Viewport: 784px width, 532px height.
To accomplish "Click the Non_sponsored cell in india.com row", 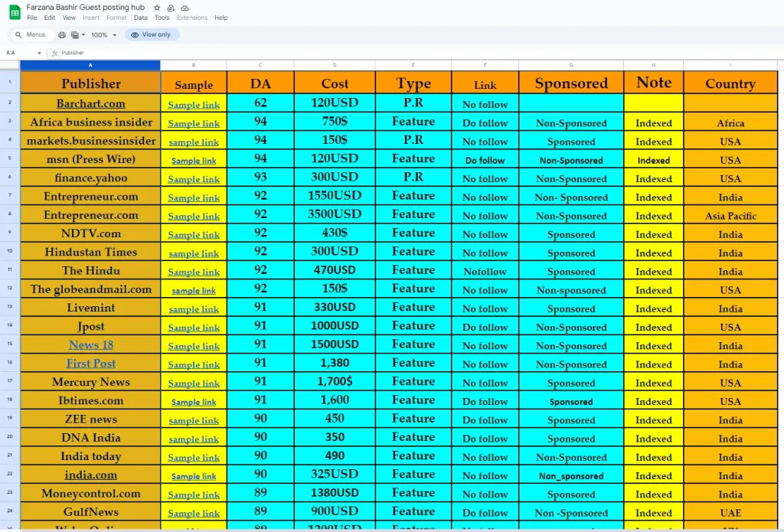I will [571, 476].
